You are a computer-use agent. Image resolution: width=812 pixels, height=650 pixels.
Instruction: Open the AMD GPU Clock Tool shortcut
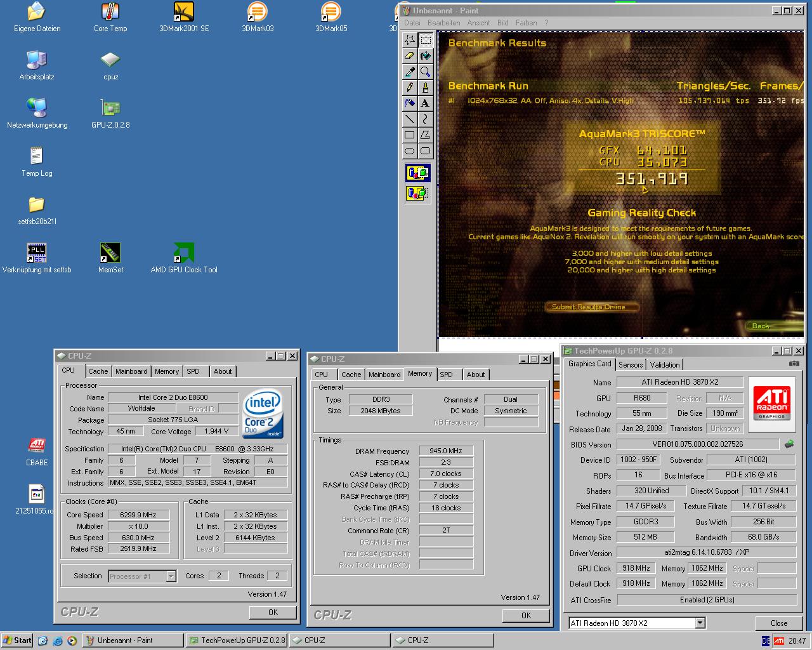[184, 258]
